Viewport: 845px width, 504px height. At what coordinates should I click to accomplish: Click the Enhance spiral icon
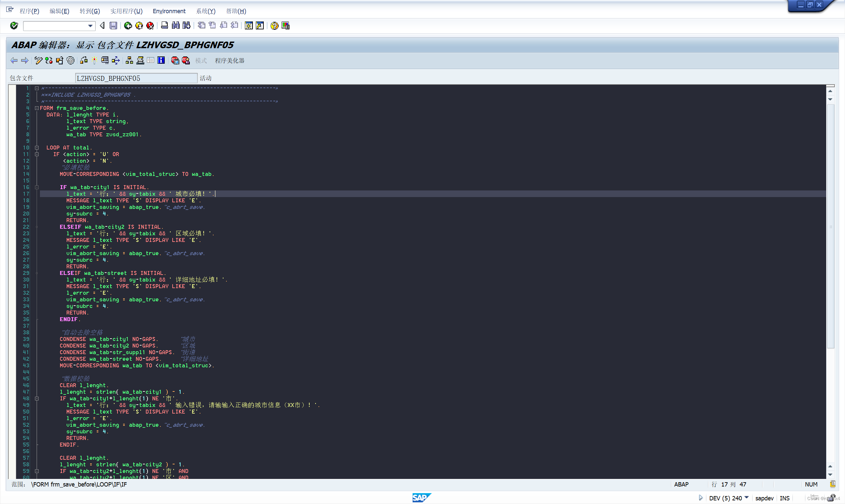coord(71,60)
